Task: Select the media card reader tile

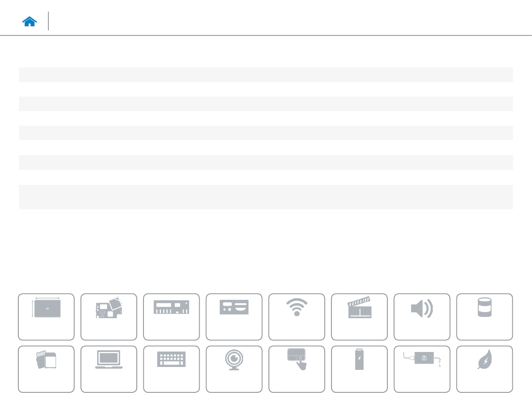Action: (x=46, y=369)
